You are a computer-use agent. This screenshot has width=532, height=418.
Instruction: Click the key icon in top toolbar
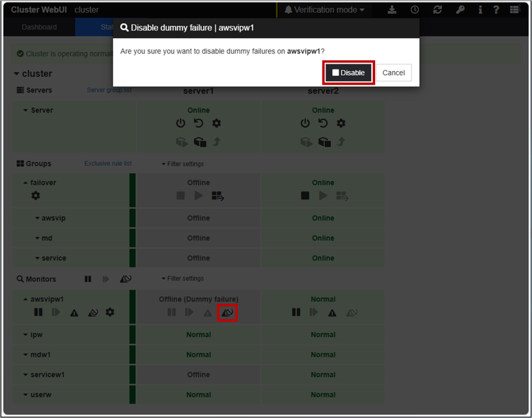tap(460, 10)
